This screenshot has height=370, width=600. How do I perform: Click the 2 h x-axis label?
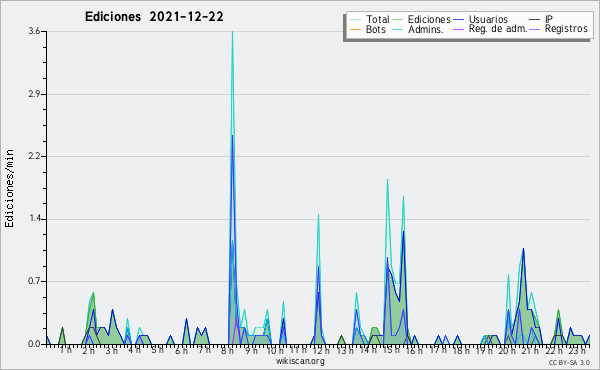pyautogui.click(x=88, y=350)
